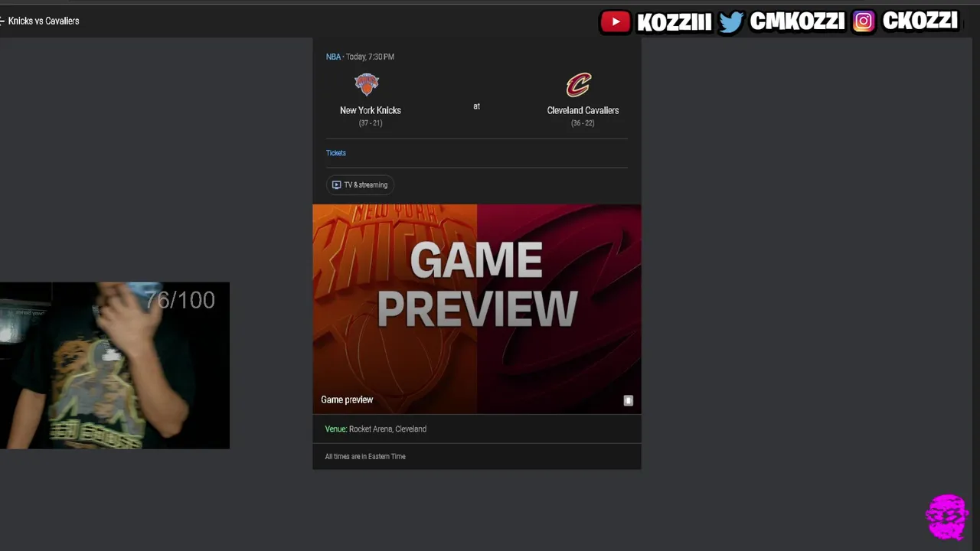Screen dimensions: 980x551
Task: Click the Cleveland Cavaliers team name
Action: (x=583, y=110)
